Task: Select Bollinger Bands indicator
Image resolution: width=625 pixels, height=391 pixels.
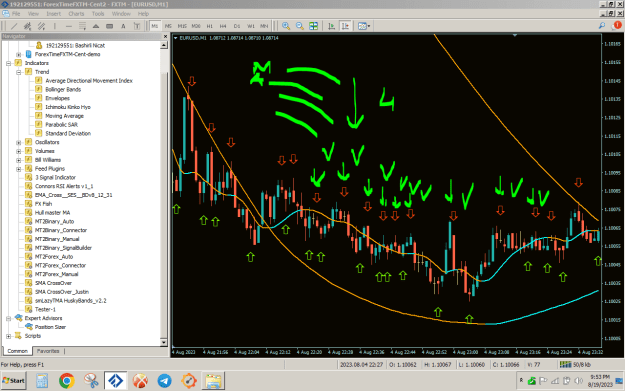Action: click(x=63, y=89)
